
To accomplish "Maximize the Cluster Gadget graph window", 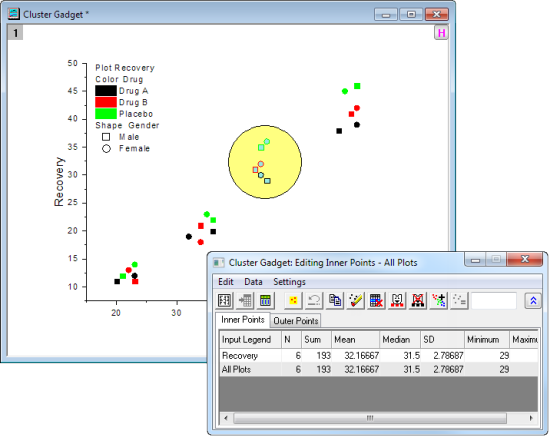I will [x=411, y=15].
